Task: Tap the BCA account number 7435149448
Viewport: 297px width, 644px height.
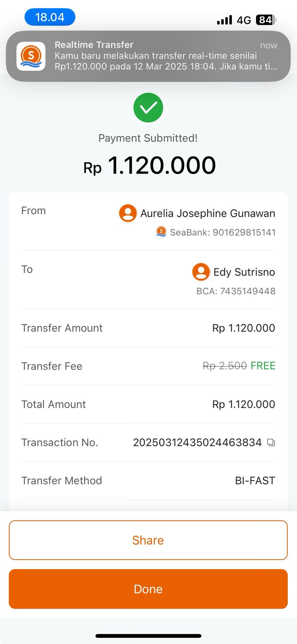Action: [236, 291]
